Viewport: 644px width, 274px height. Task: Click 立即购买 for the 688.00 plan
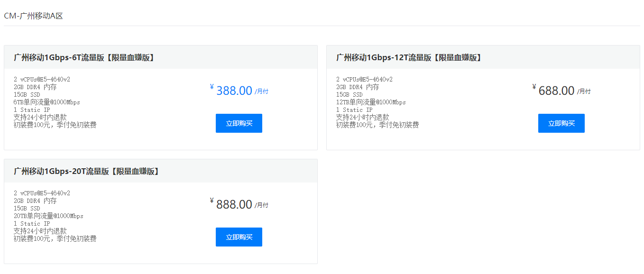click(x=561, y=123)
